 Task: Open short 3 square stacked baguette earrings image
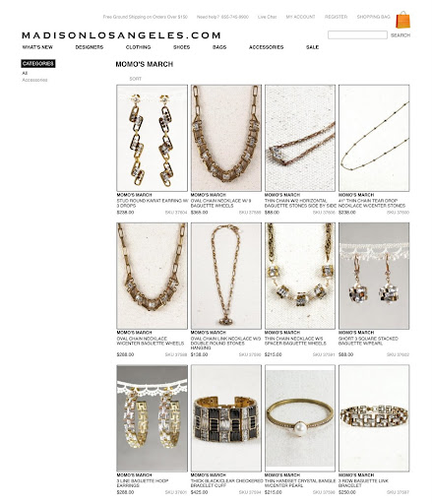point(374,276)
